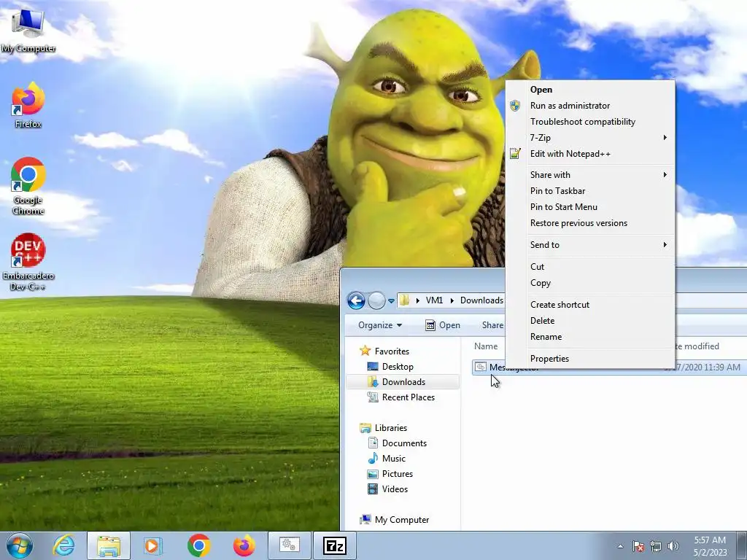Viewport: 747px width, 560px height.
Task: Launch Chrome from the taskbar
Action: [x=198, y=545]
